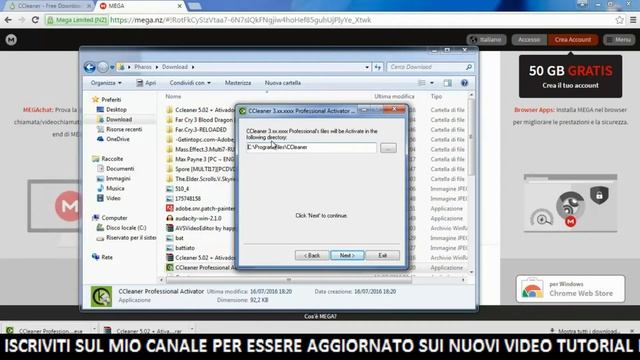Viewport: 640px width, 360px height.
Task: Open recent locations dropdown in Explorer
Action: (x=112, y=67)
